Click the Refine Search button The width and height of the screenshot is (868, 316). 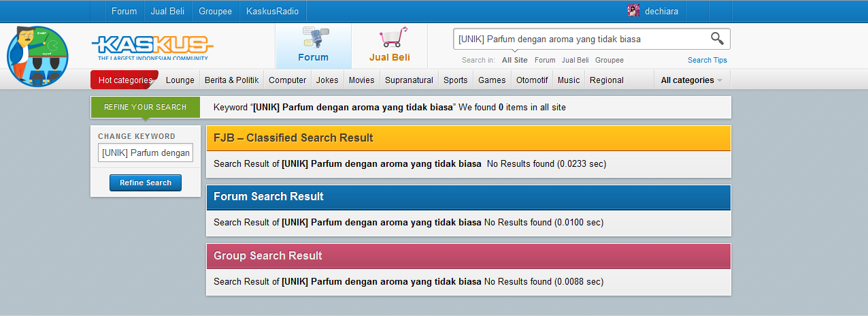(146, 183)
